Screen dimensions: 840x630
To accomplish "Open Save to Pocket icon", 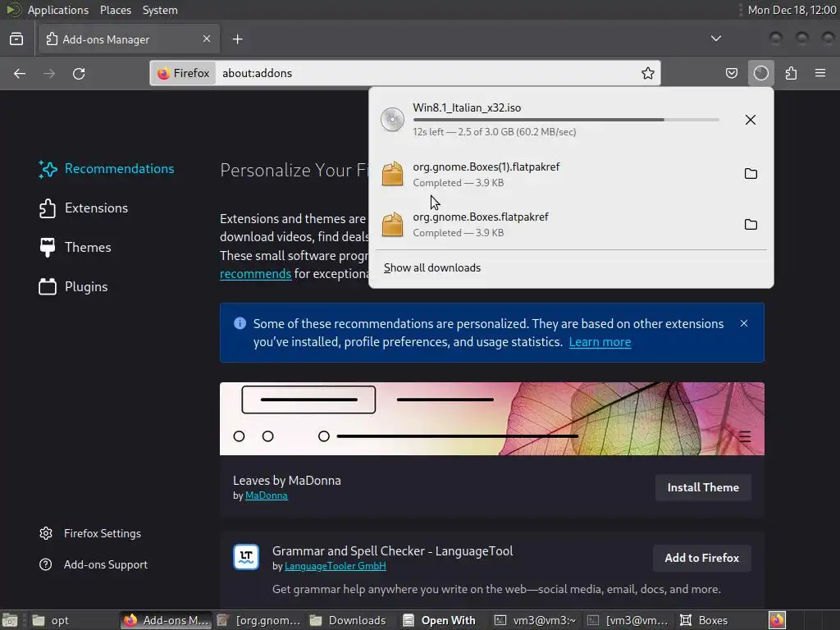I will click(x=732, y=73).
